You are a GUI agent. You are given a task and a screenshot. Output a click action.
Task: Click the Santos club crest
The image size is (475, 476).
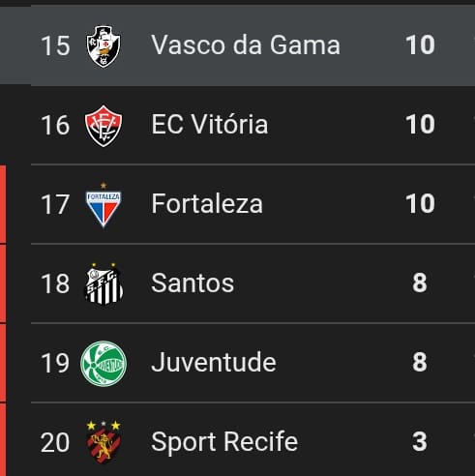coord(104,283)
